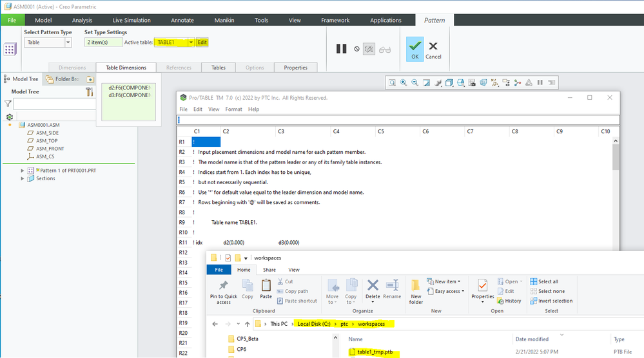Toggle the glasses verify preview mode
Image resolution: width=644 pixels, height=358 pixels.
coord(385,49)
